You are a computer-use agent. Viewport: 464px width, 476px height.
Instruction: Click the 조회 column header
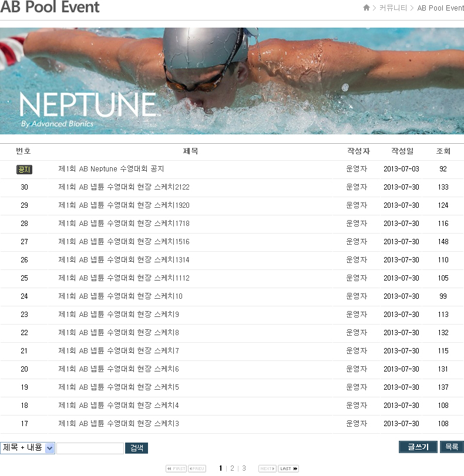[443, 151]
